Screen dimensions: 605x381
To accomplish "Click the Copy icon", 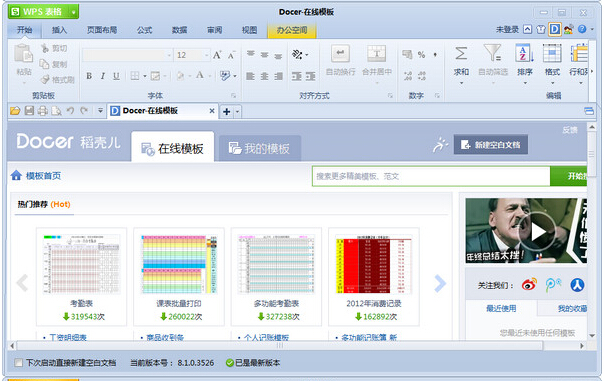I will click(x=44, y=64).
